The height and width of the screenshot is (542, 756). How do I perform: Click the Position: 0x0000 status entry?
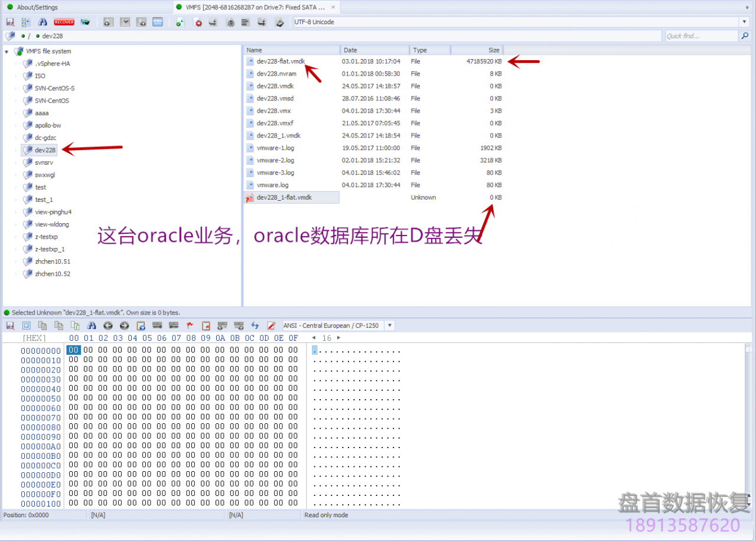(x=26, y=515)
